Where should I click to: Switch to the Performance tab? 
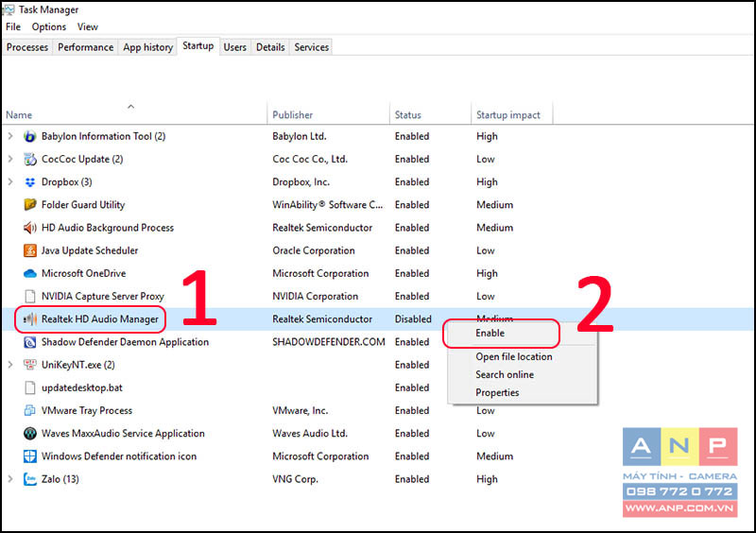tap(85, 47)
